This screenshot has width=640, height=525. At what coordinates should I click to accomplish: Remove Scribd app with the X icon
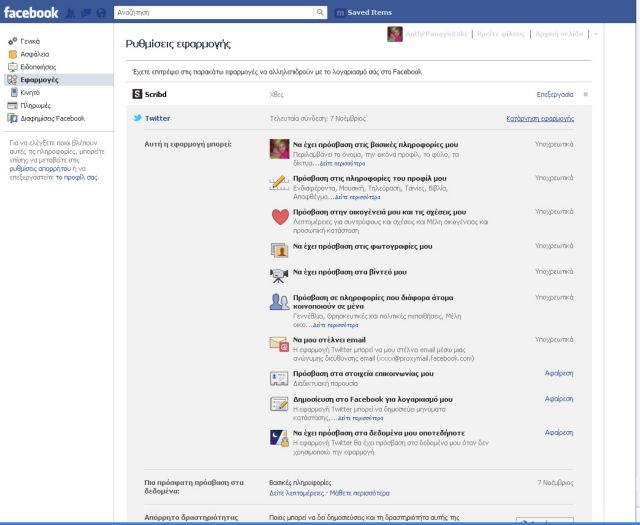(x=585, y=94)
